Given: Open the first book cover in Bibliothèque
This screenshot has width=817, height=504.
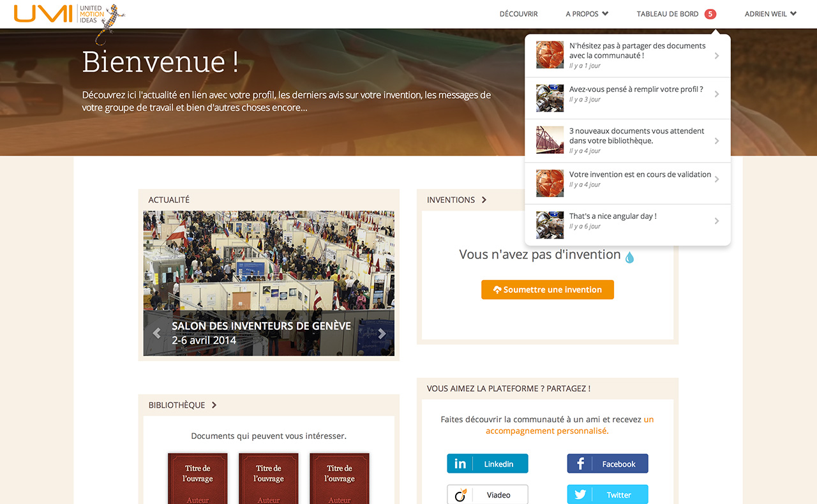Looking at the screenshot, I should click(x=198, y=478).
